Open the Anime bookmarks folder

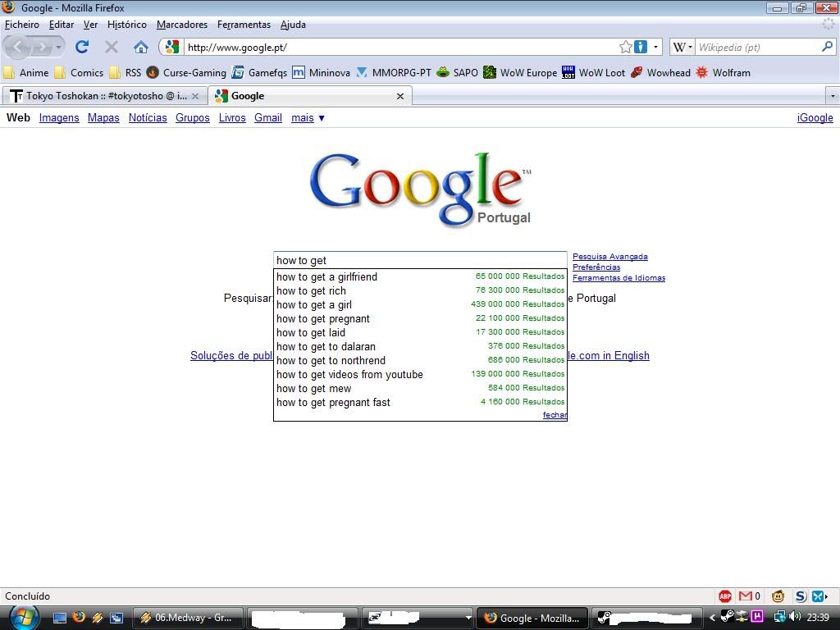(25, 72)
